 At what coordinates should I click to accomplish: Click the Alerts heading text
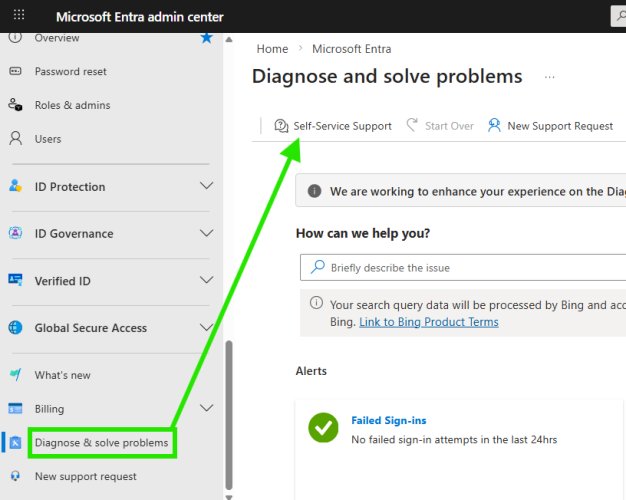pos(311,371)
